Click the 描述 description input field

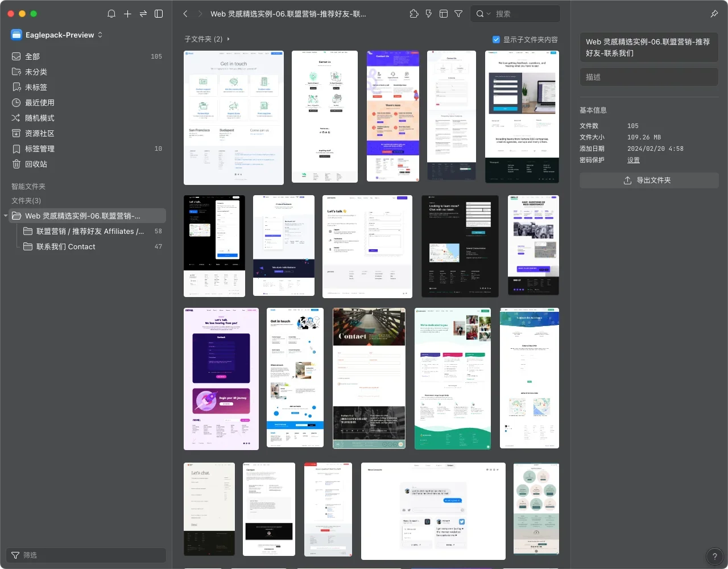[x=649, y=77]
